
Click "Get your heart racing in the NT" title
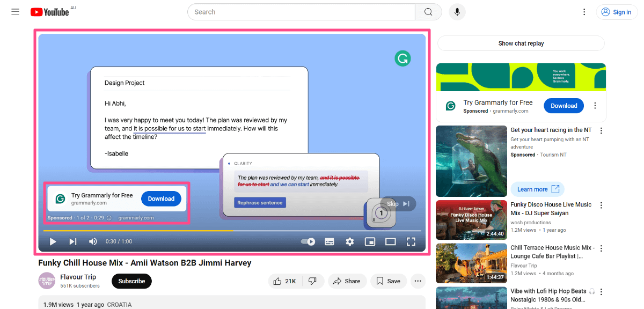pyautogui.click(x=551, y=130)
